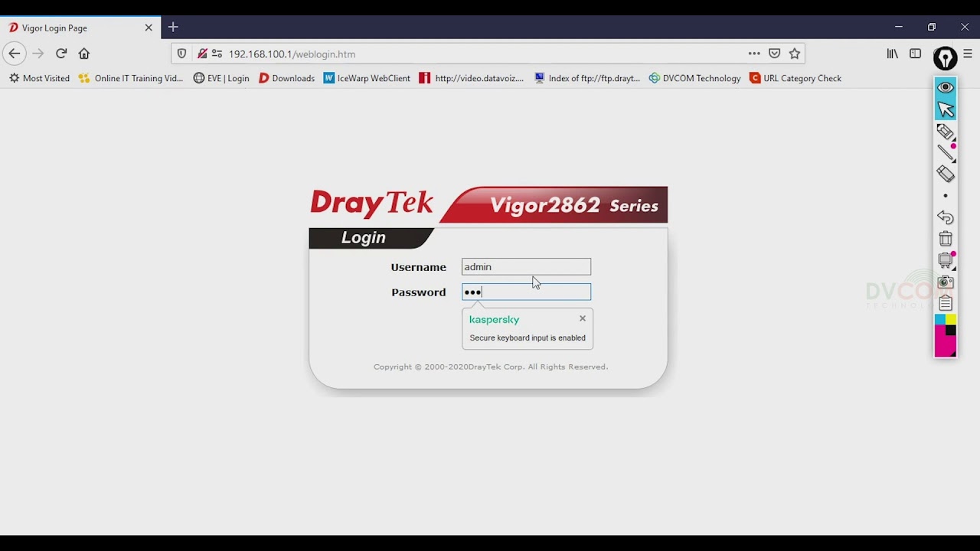Minimize the Firefox window
The height and width of the screenshot is (551, 980).
coord(899,27)
